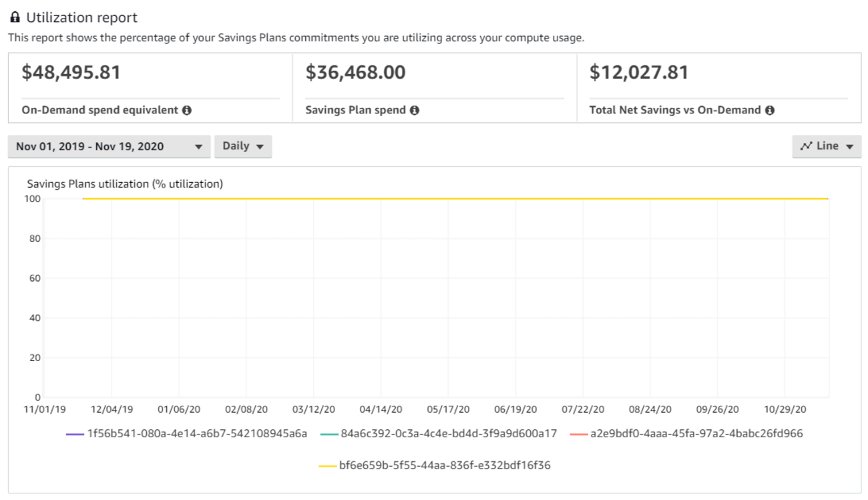Click info icon beside Total Net Savings
This screenshot has height=500, width=868.
click(x=770, y=110)
